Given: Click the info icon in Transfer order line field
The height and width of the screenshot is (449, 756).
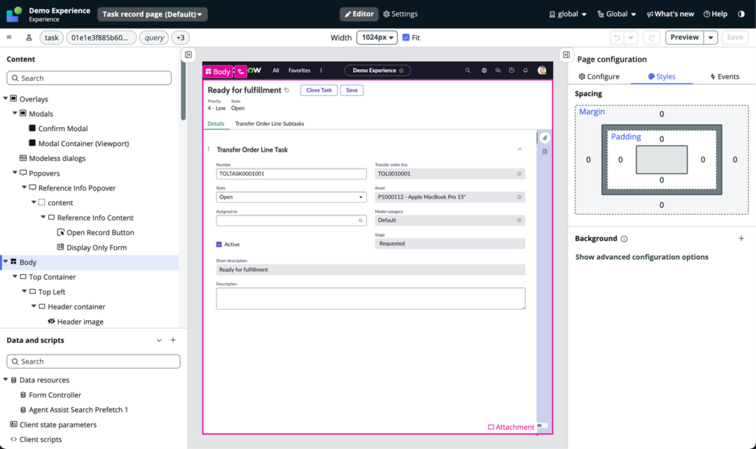Looking at the screenshot, I should (x=519, y=174).
